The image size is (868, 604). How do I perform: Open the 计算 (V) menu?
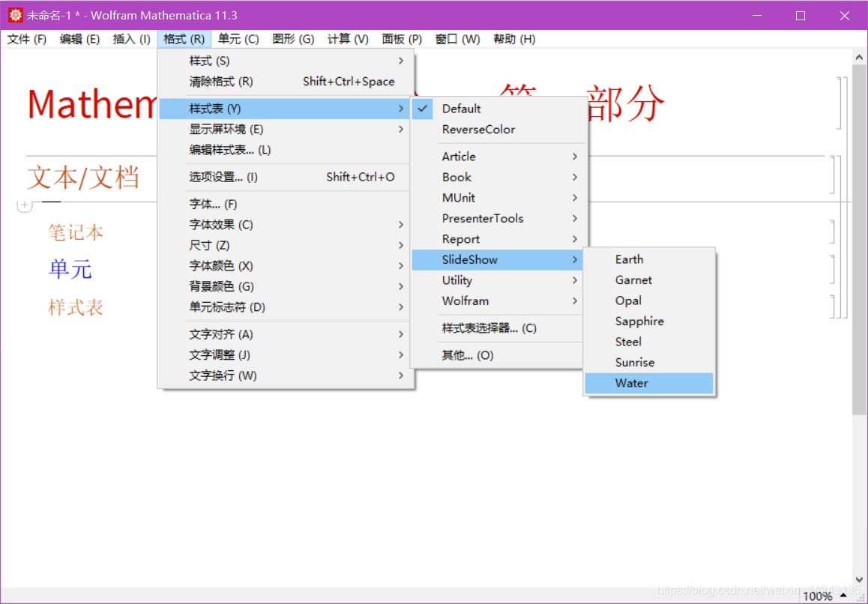348,39
